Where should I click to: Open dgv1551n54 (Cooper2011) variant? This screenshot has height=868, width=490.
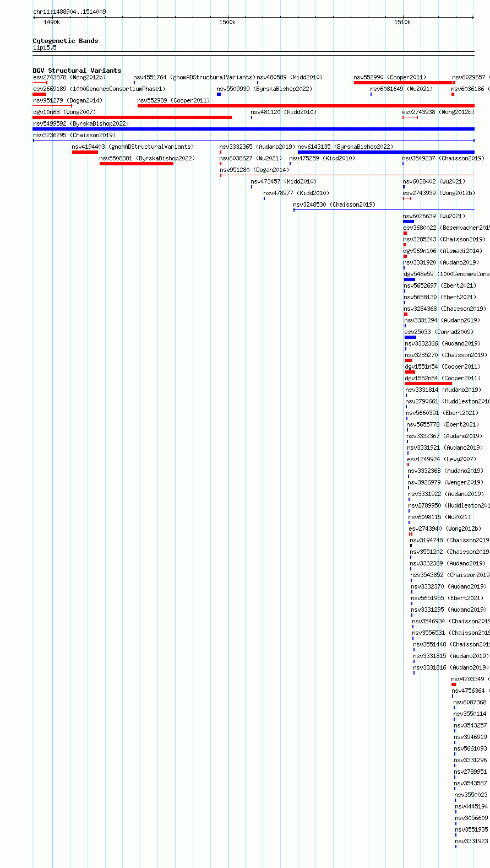pyautogui.click(x=443, y=366)
